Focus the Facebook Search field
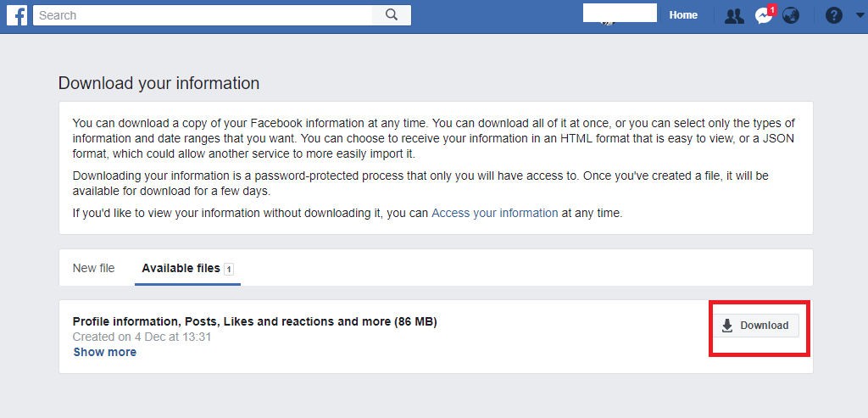 click(x=203, y=15)
